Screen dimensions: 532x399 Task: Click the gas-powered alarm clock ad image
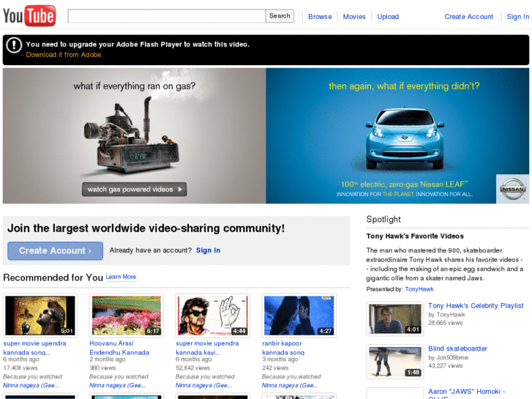pyautogui.click(x=131, y=136)
